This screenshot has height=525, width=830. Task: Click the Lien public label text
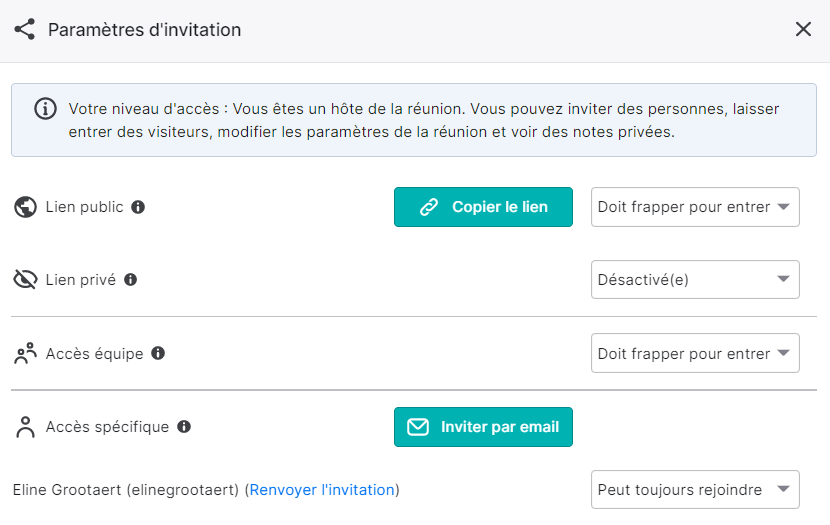84,207
